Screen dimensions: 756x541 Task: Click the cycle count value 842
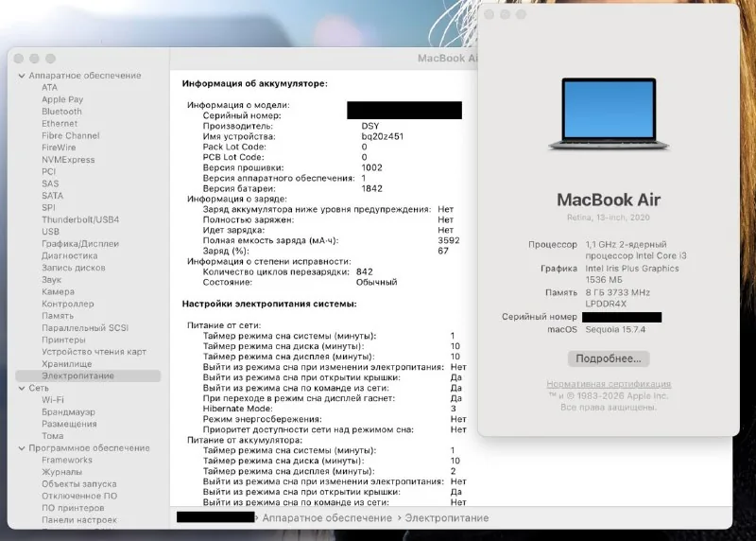(x=365, y=272)
